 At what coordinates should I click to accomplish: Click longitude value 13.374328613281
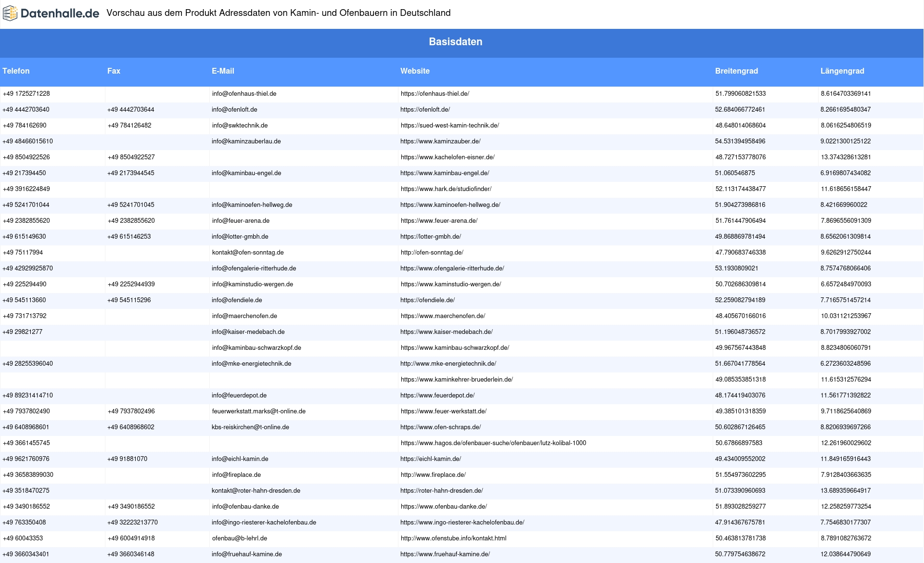pyautogui.click(x=846, y=157)
